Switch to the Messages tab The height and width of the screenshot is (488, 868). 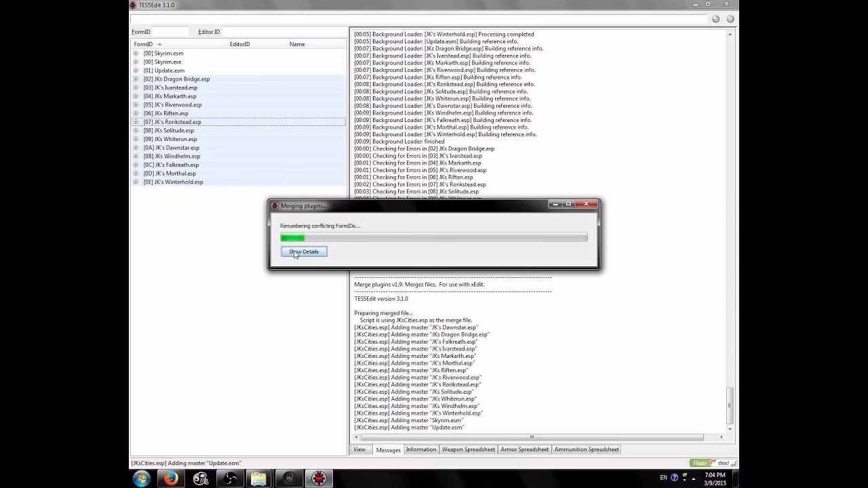click(388, 449)
